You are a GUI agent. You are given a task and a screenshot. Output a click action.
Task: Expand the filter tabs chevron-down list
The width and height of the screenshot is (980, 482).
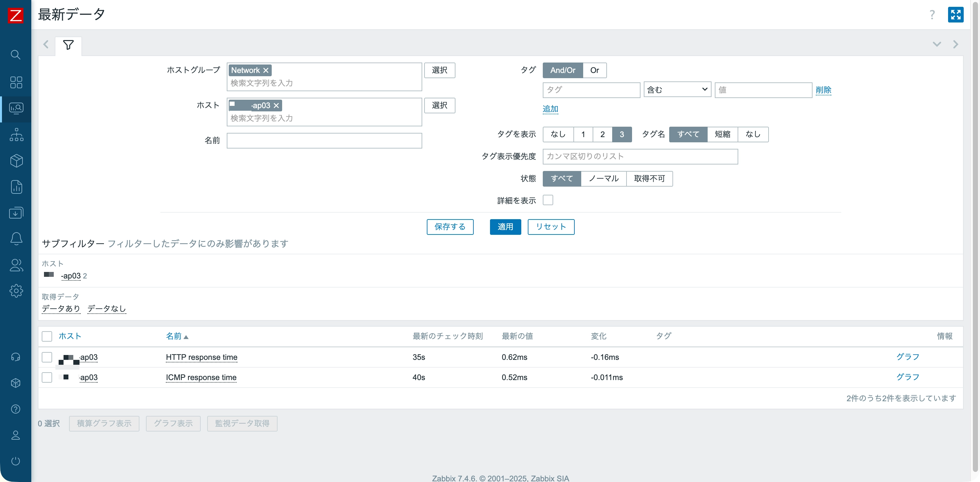tap(937, 44)
